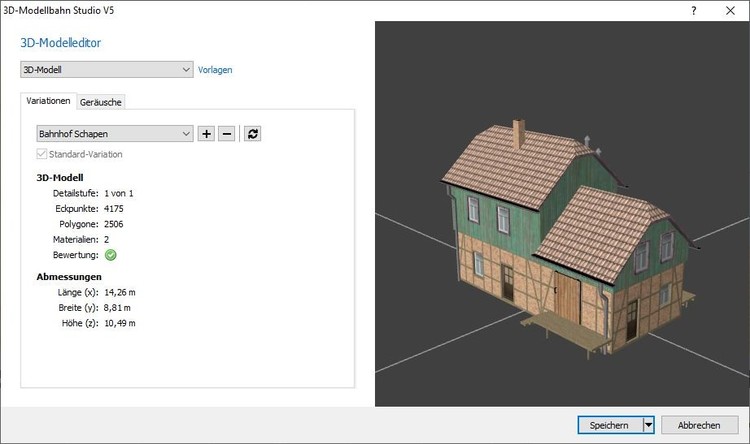Open the arrow next to Speichern
Viewport: 750px width, 444px height.
647,425
